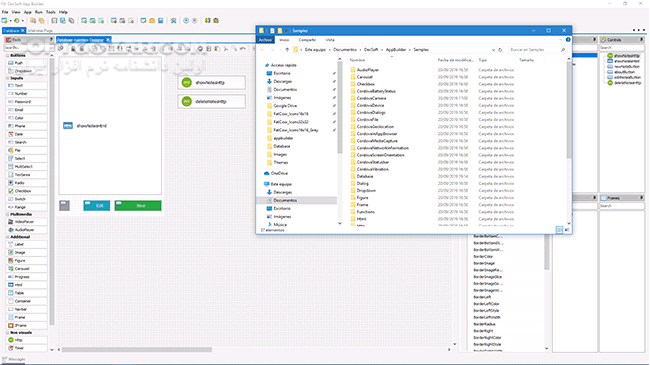Select the Dropdown control tool

27,71
